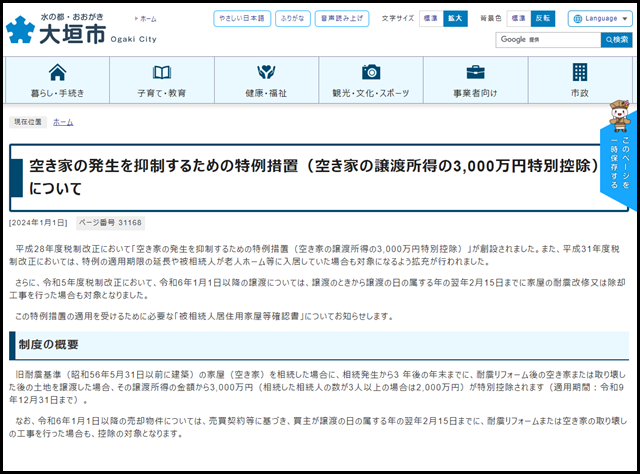Set background color to 反転
The height and width of the screenshot is (474, 640).
pyautogui.click(x=543, y=18)
